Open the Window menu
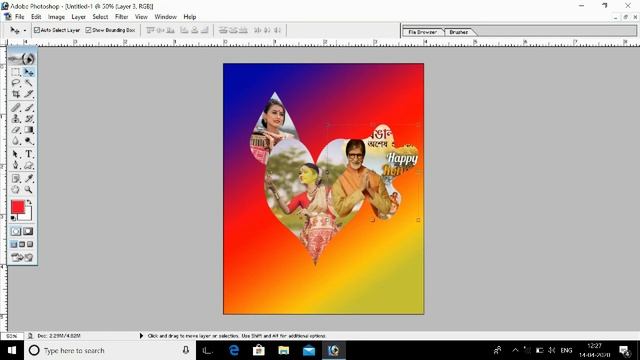Image resolution: width=640 pixels, height=360 pixels. (x=165, y=17)
